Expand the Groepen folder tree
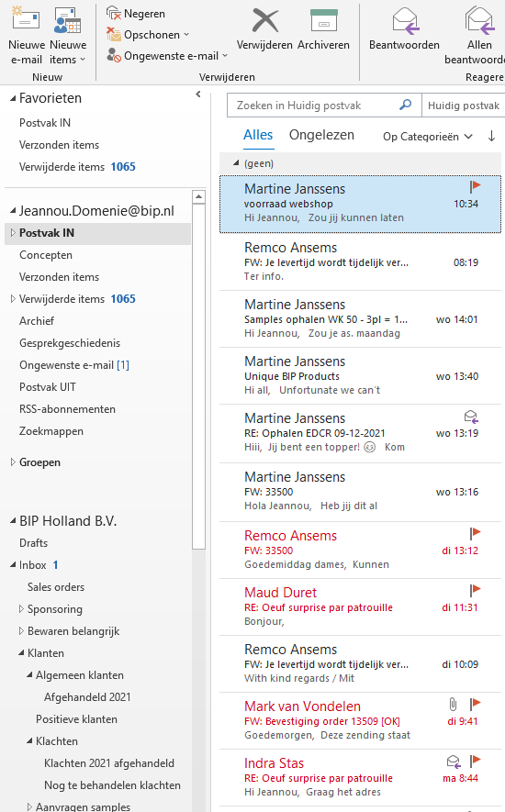505x812 pixels. tap(13, 462)
